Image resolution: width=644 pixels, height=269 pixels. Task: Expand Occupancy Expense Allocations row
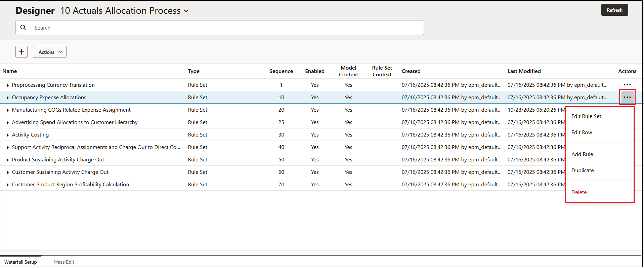tap(7, 98)
